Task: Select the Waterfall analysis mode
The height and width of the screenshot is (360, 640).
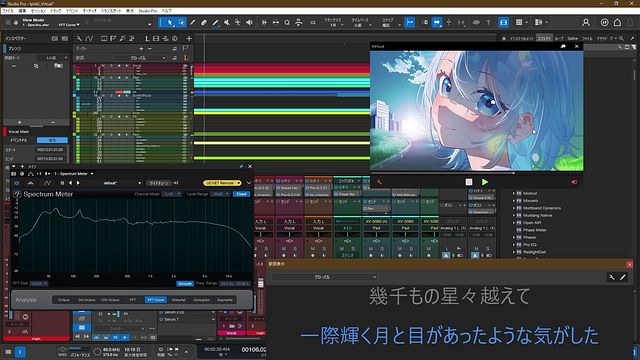Action: point(179,300)
